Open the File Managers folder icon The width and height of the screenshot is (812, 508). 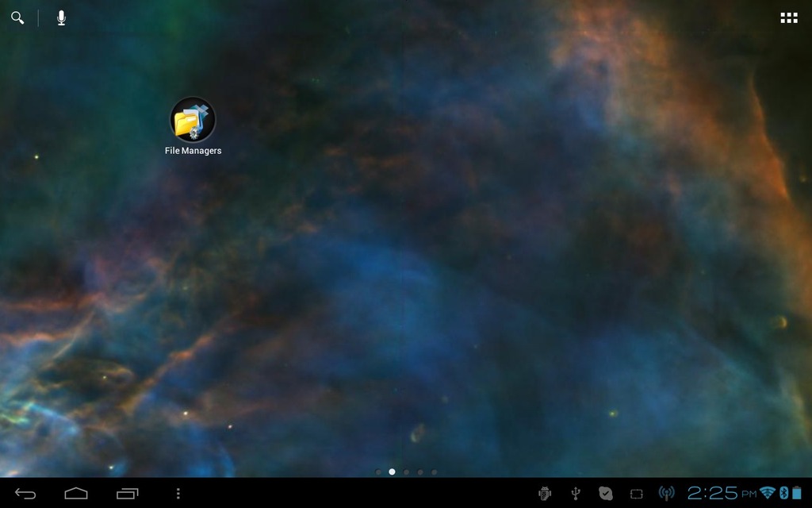pyautogui.click(x=193, y=120)
